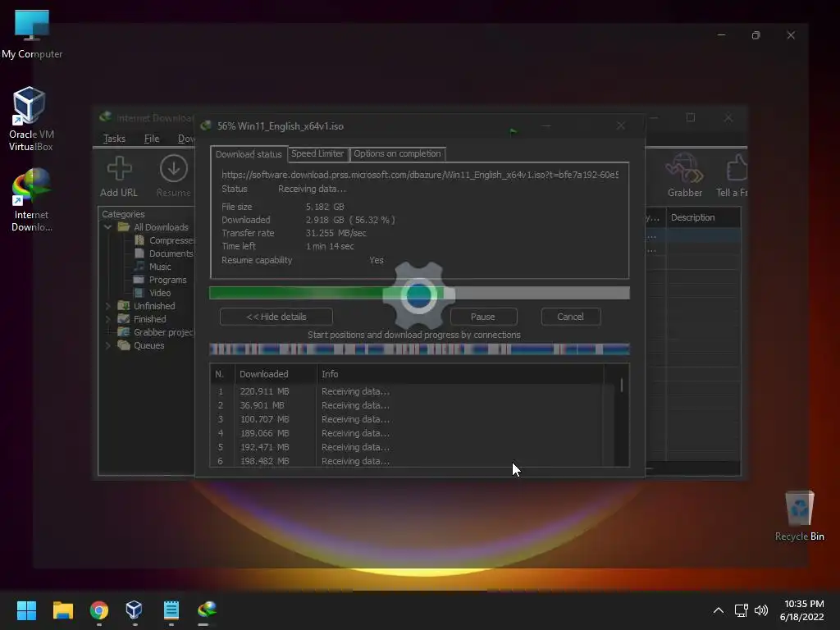The width and height of the screenshot is (840, 630).
Task: Switch to the Speed Limiter tab
Action: (x=317, y=153)
